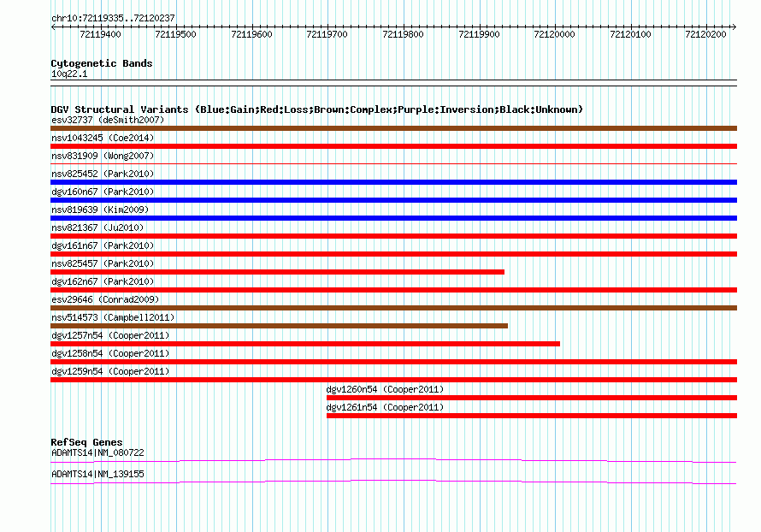Select the brown esv29646 complex bar

coord(393,308)
